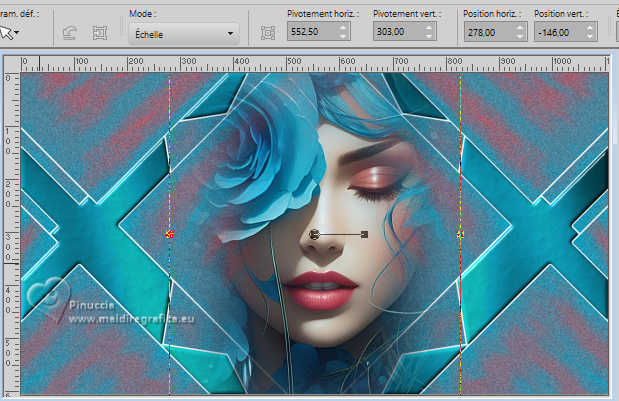Click the Position vert. value field
The height and width of the screenshot is (401, 619).
pyautogui.click(x=559, y=32)
